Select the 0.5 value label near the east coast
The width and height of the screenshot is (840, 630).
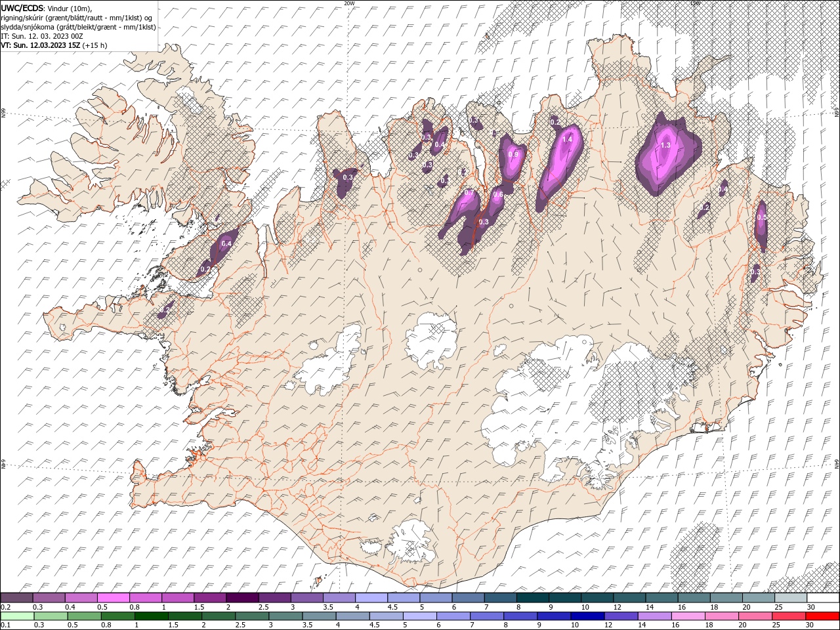pyautogui.click(x=762, y=217)
